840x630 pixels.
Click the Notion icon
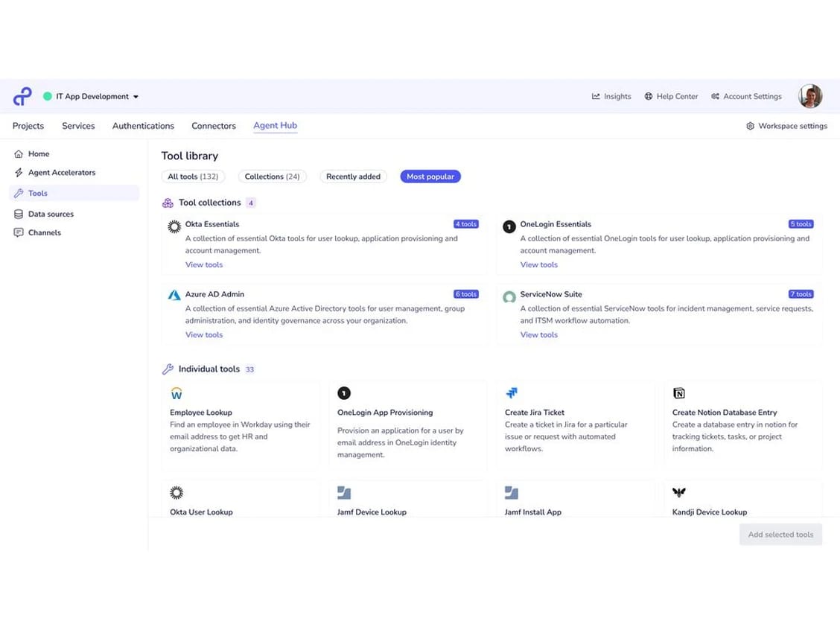pos(678,393)
